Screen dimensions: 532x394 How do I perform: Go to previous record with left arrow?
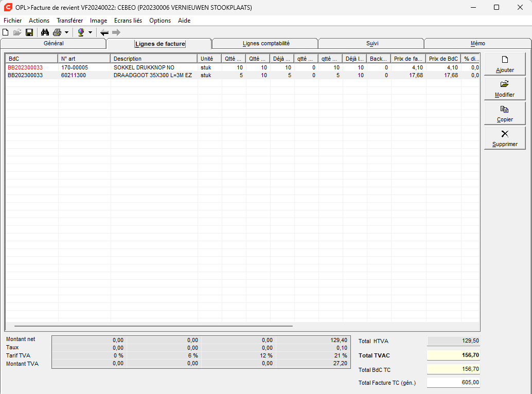pos(104,32)
